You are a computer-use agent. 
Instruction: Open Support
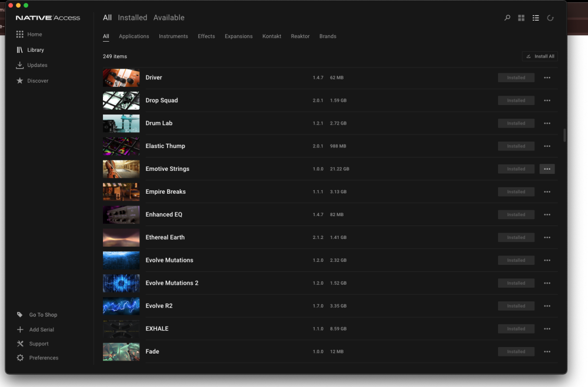pyautogui.click(x=32, y=344)
